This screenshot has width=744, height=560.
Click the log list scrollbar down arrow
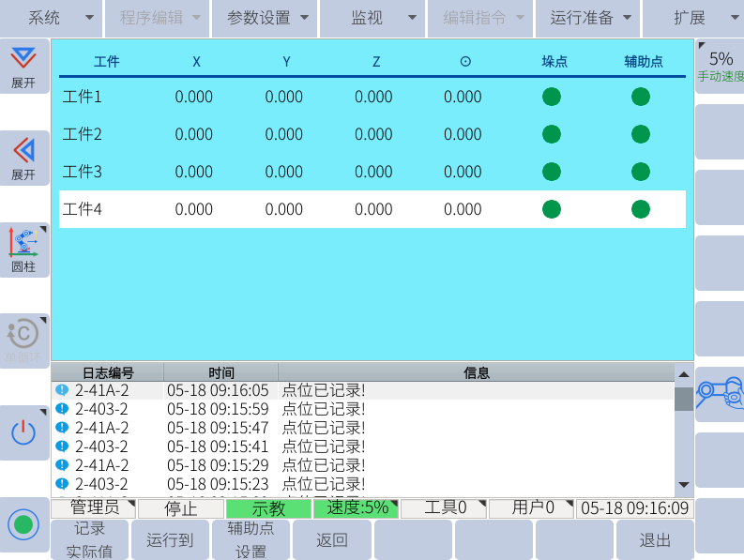coord(684,485)
